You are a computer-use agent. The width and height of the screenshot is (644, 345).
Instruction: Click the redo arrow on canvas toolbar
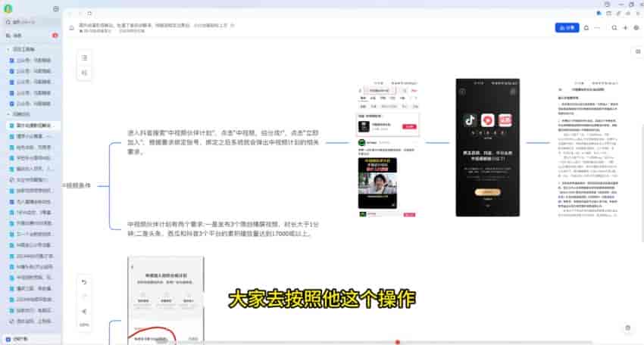(x=84, y=296)
